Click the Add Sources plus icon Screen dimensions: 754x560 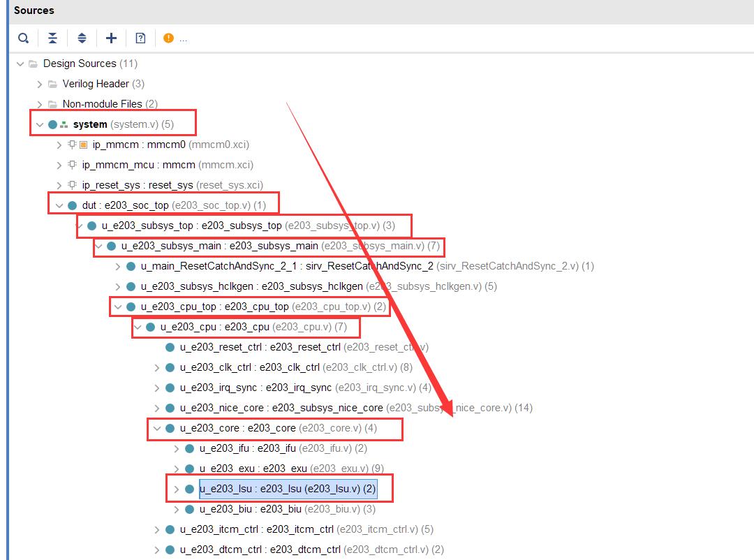tap(111, 38)
